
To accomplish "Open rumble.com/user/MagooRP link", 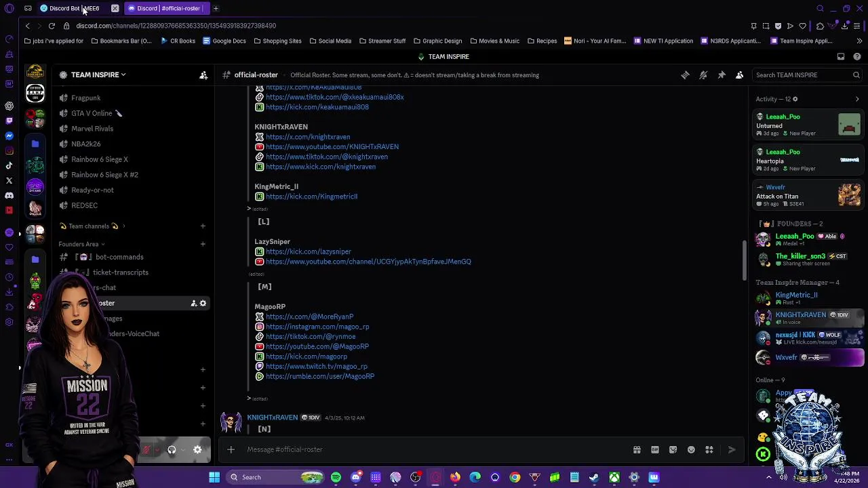I will pyautogui.click(x=320, y=376).
